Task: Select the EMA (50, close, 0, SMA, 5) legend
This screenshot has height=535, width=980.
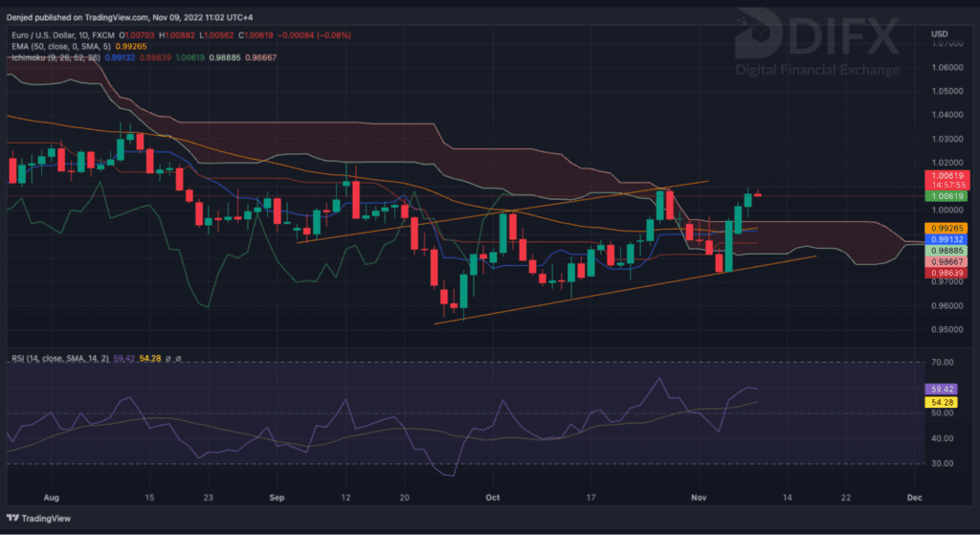Action: (x=67, y=45)
